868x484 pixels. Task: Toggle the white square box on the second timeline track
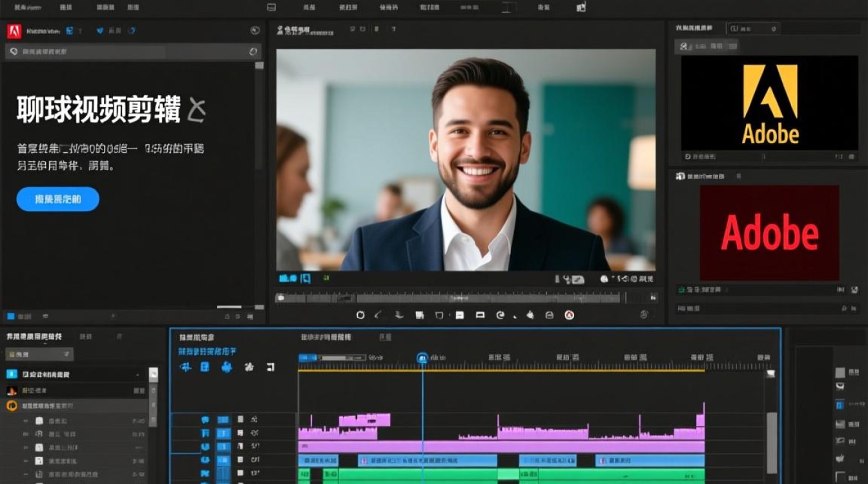tap(240, 433)
